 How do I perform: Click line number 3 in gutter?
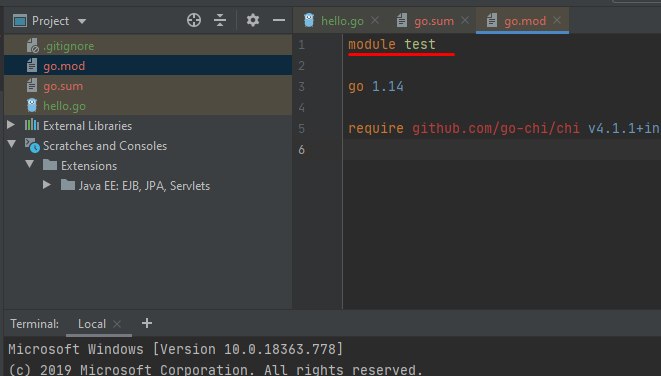coord(301,87)
